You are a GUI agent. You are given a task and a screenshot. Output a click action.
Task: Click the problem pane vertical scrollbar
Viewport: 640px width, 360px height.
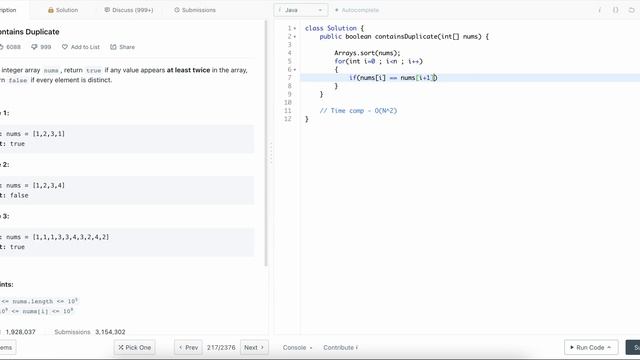coord(266,143)
